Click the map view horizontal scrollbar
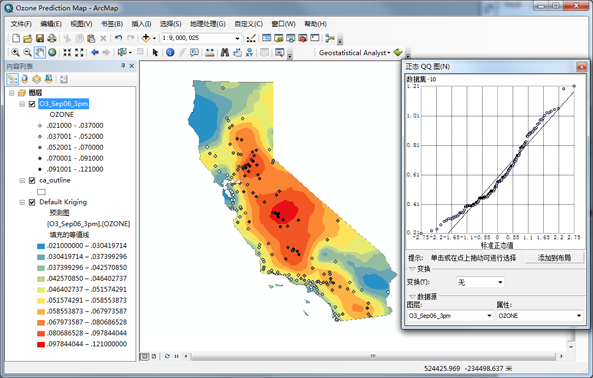 point(373,356)
